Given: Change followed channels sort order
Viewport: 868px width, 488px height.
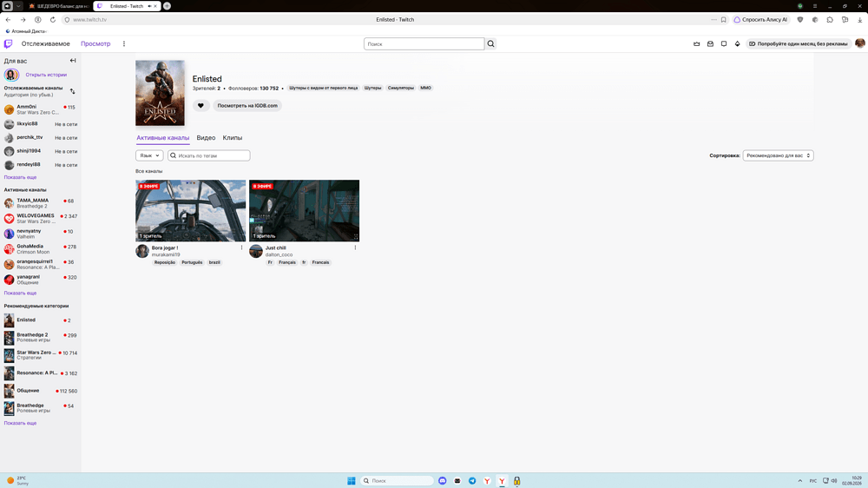Looking at the screenshot, I should 73,91.
